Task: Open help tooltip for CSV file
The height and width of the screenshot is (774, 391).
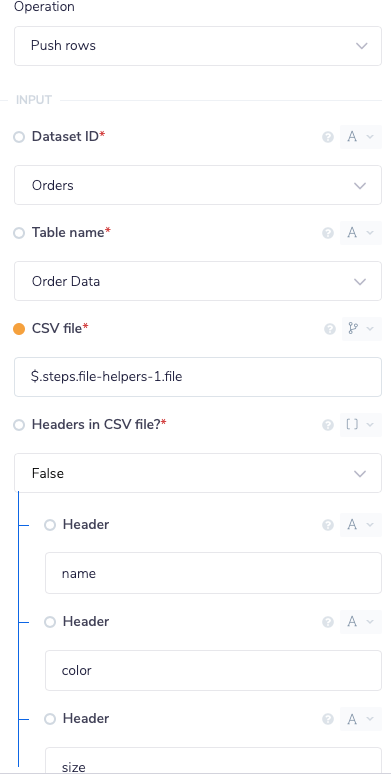Action: point(330,329)
